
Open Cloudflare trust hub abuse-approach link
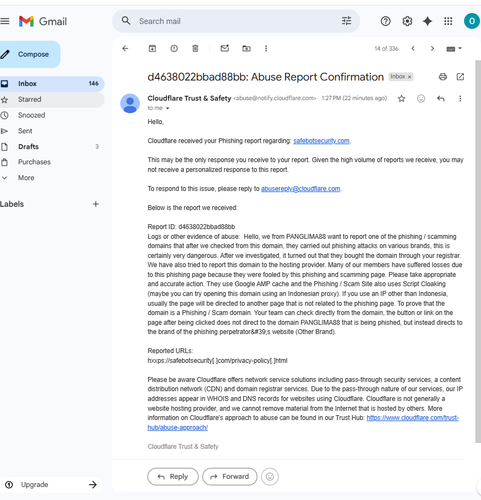tap(413, 418)
